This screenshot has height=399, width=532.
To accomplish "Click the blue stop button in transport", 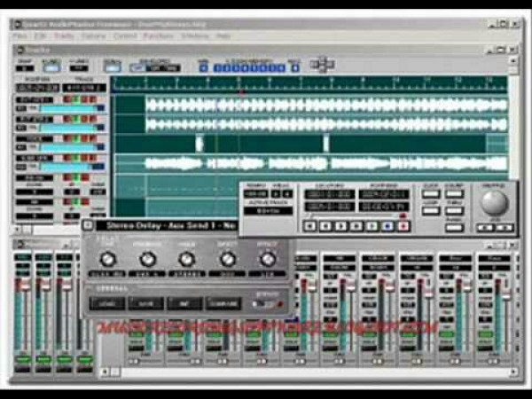I will tap(387, 226).
